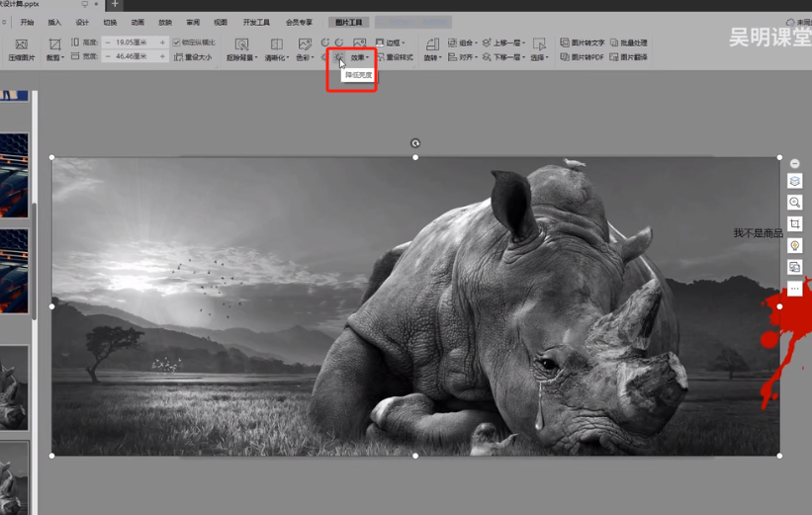Click the 抠除背景 remove background icon
The image size is (812, 515).
(x=241, y=44)
